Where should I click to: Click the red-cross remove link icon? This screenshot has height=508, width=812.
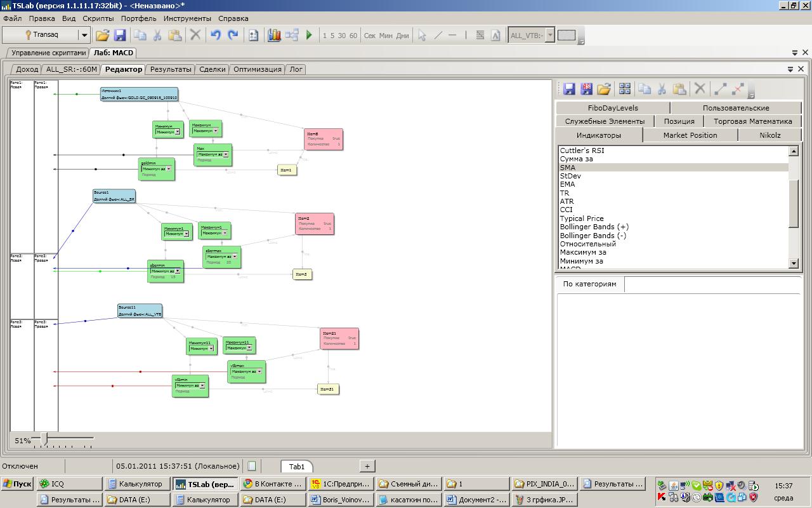point(738,89)
